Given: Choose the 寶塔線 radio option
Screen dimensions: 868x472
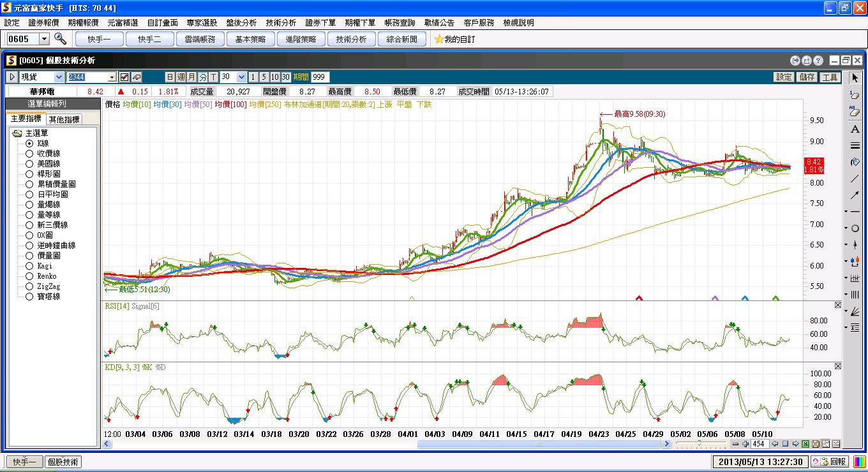Looking at the screenshot, I should [x=29, y=297].
